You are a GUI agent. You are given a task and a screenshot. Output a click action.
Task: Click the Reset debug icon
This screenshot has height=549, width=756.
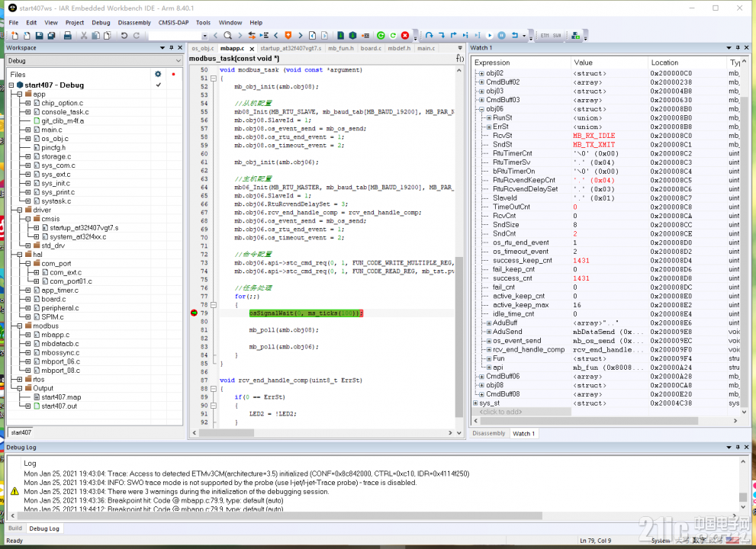(514, 36)
